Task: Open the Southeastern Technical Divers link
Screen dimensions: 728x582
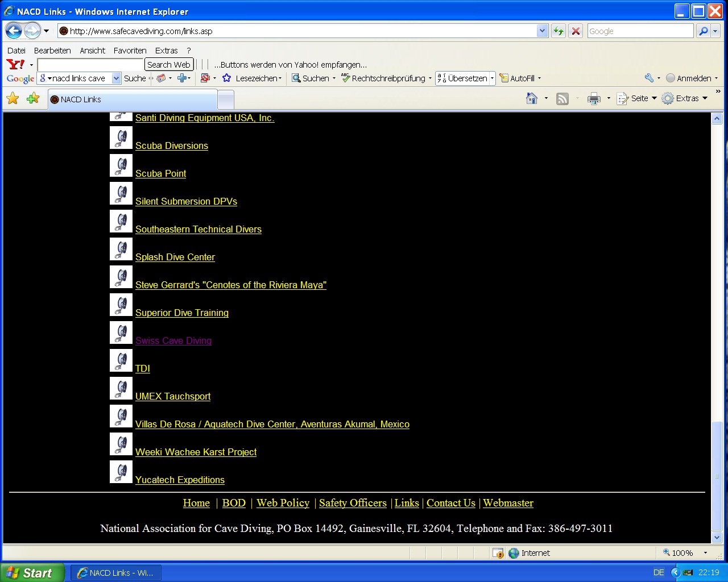Action: (198, 229)
